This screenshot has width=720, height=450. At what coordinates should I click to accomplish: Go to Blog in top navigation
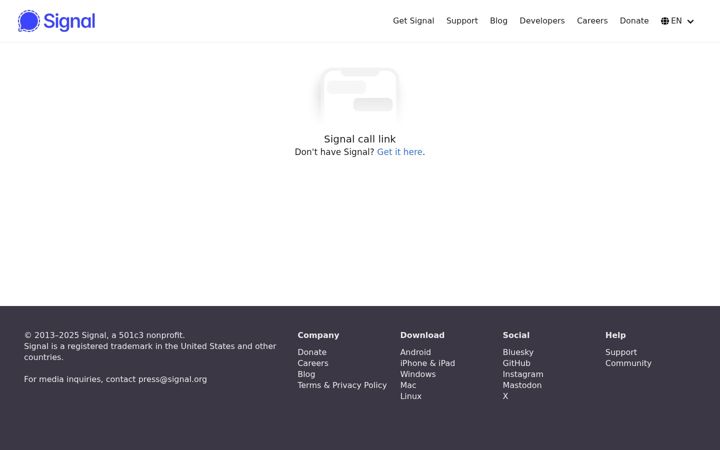[499, 21]
